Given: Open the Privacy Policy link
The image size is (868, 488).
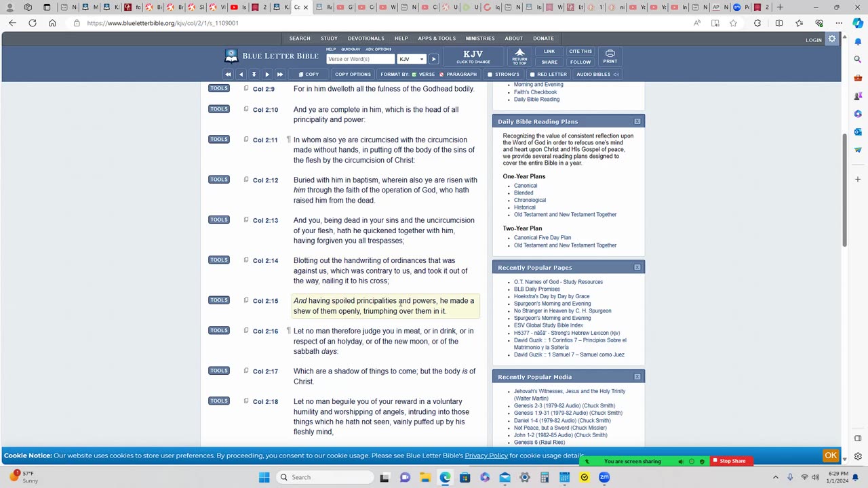Looking at the screenshot, I should click(486, 455).
